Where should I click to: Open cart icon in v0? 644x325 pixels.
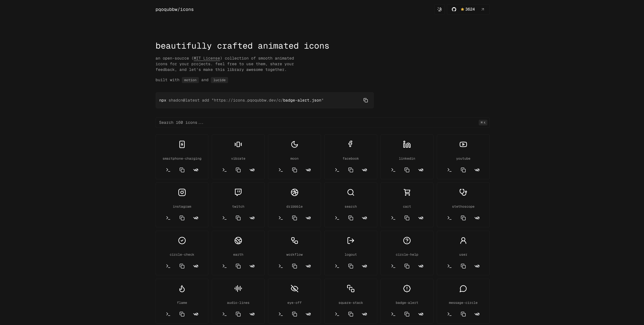click(x=421, y=218)
